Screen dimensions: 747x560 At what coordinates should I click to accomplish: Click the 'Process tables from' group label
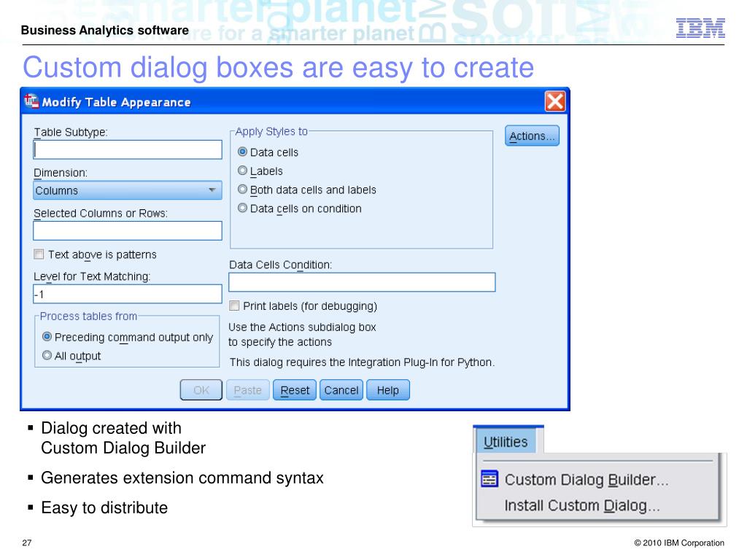(x=88, y=316)
